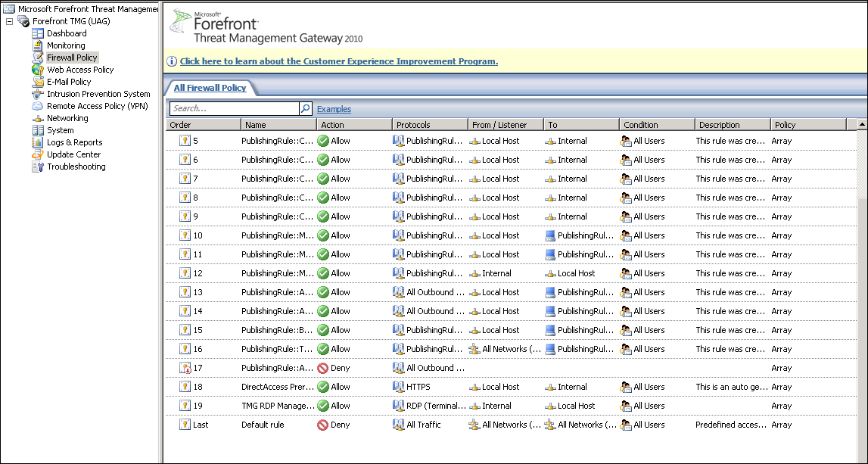This screenshot has height=464, width=868.
Task: Select Web Access Policy in the tree
Action: click(x=80, y=70)
